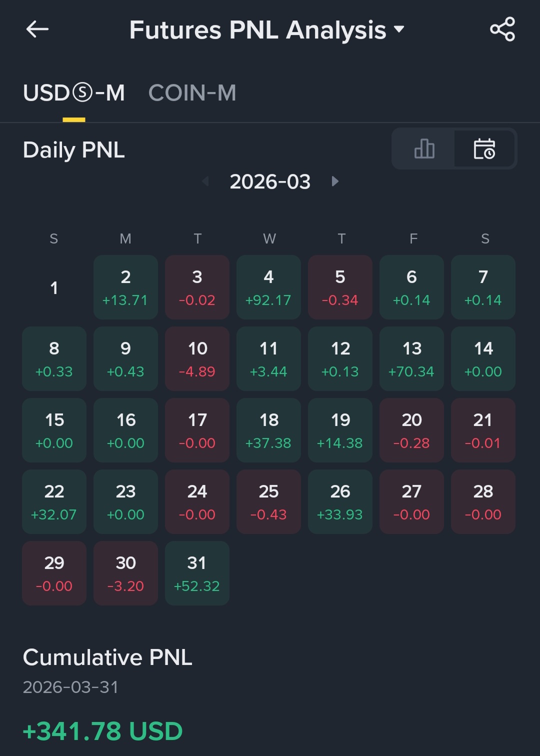Viewport: 540px width, 756px height.
Task: Select March 4 with +92.17
Action: pyautogui.click(x=268, y=287)
